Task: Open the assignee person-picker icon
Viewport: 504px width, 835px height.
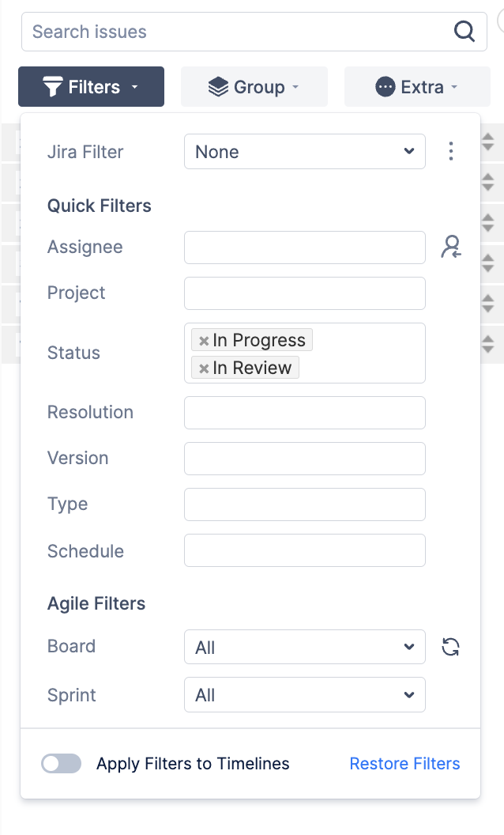Action: click(451, 247)
